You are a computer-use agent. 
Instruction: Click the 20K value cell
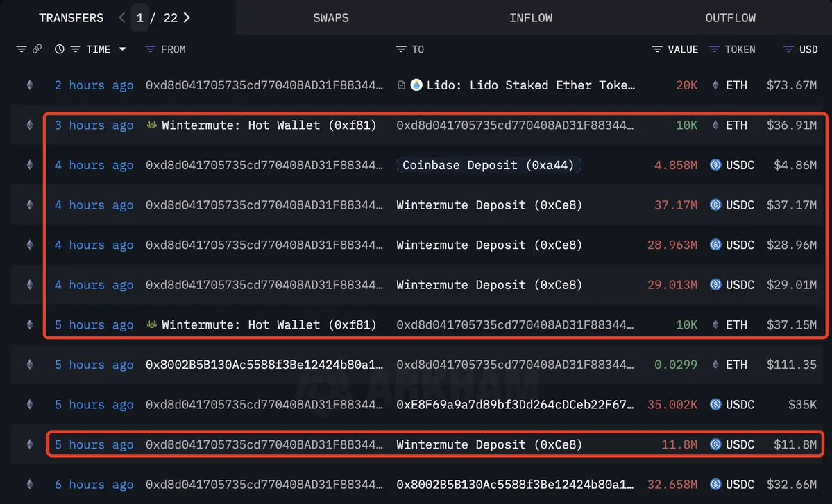(x=686, y=85)
